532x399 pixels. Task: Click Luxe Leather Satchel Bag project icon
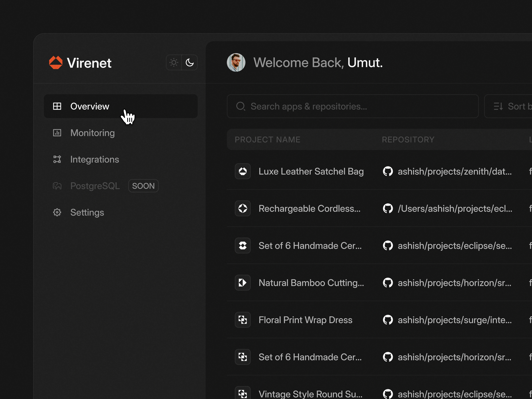(x=243, y=171)
